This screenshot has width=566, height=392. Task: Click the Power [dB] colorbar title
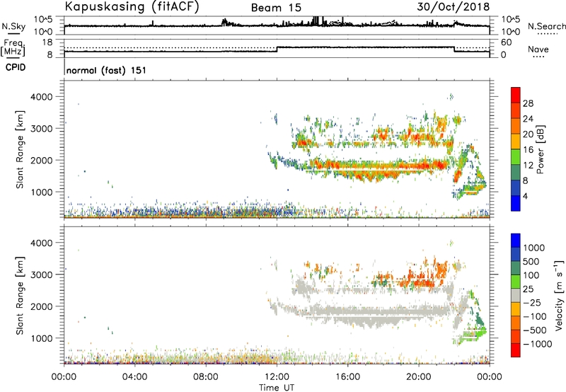[x=541, y=149]
